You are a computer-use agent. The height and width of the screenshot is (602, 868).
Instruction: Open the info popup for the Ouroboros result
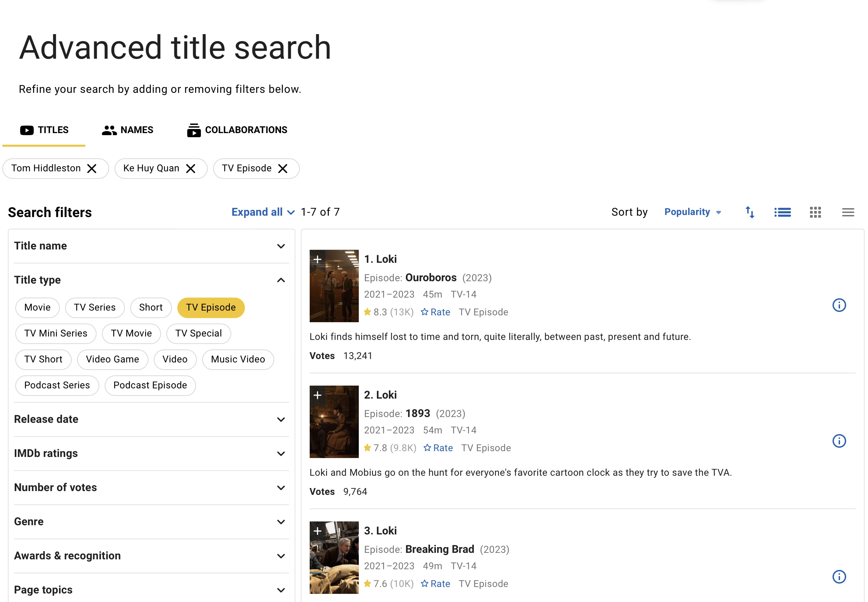tap(839, 305)
